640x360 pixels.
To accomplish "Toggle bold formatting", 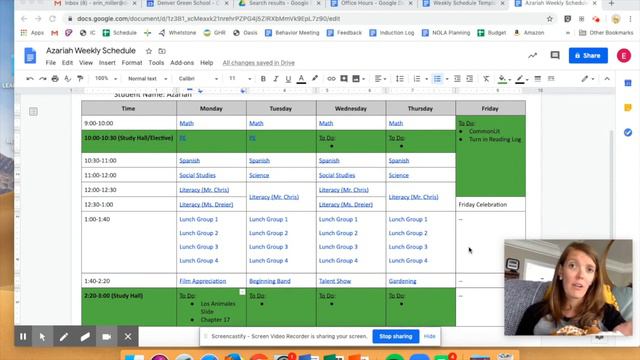I will pyautogui.click(x=263, y=79).
